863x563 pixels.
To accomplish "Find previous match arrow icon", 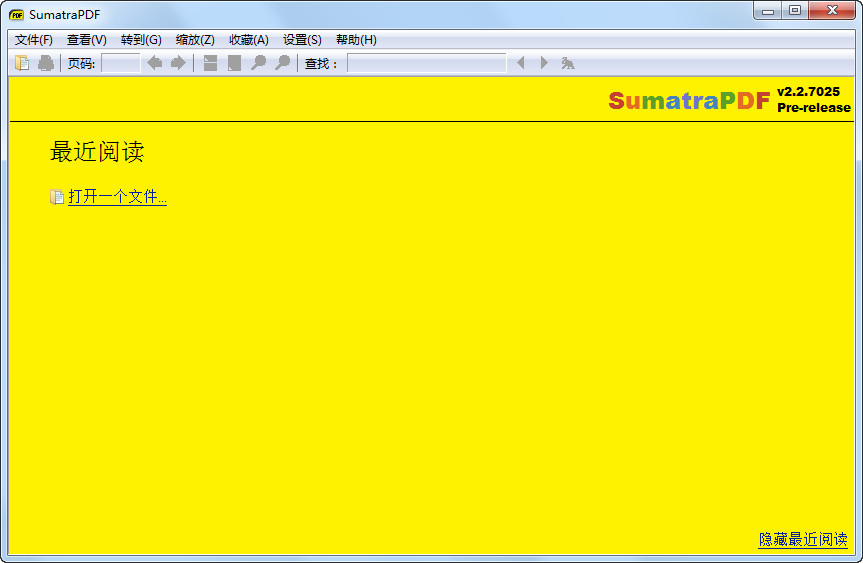I will [x=521, y=63].
